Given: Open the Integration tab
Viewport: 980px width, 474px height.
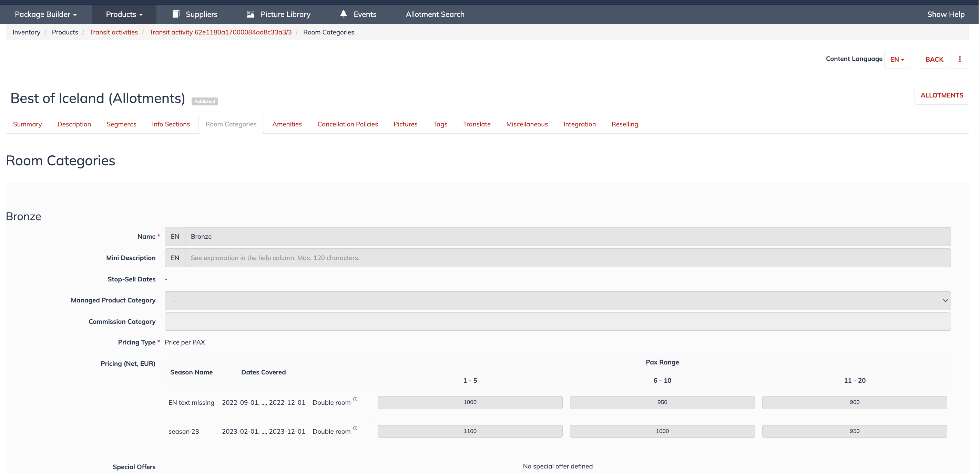Looking at the screenshot, I should [579, 124].
